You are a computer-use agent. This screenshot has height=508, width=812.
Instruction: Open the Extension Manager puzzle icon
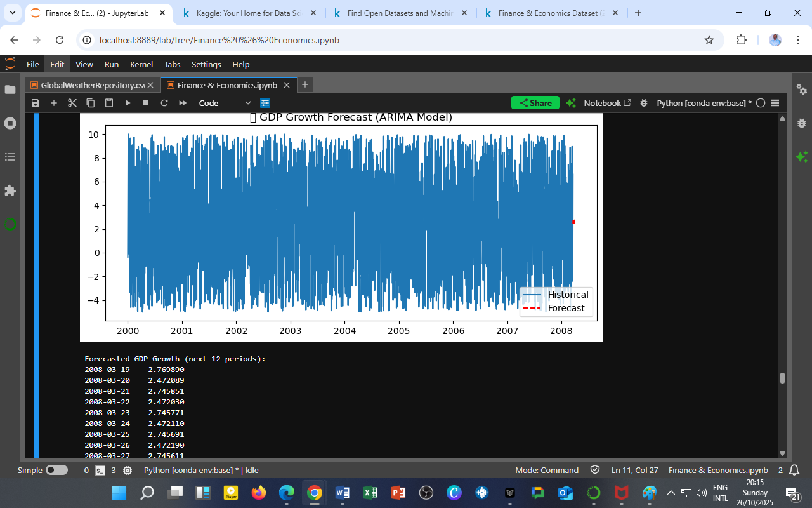(x=10, y=190)
